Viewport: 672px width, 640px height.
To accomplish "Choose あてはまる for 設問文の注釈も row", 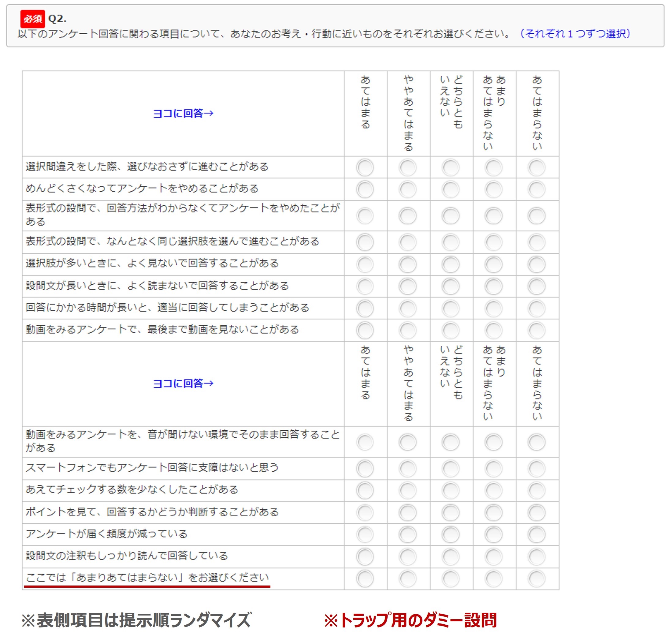I will click(x=365, y=557).
